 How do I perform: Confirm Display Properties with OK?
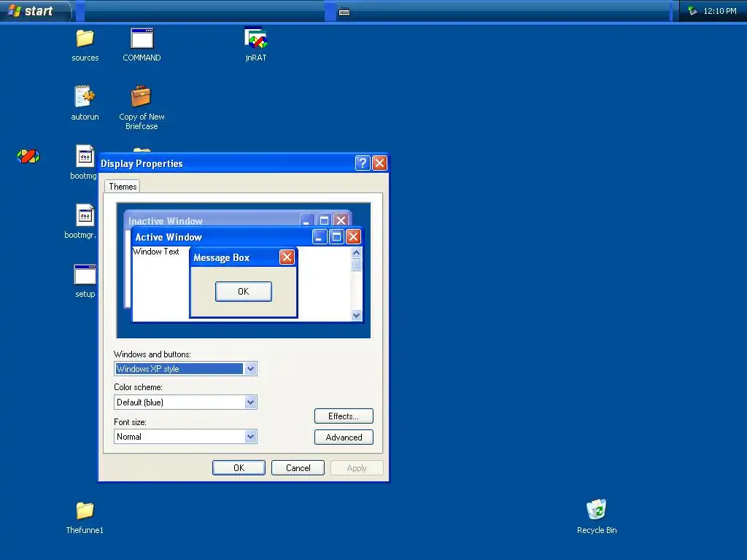[239, 468]
